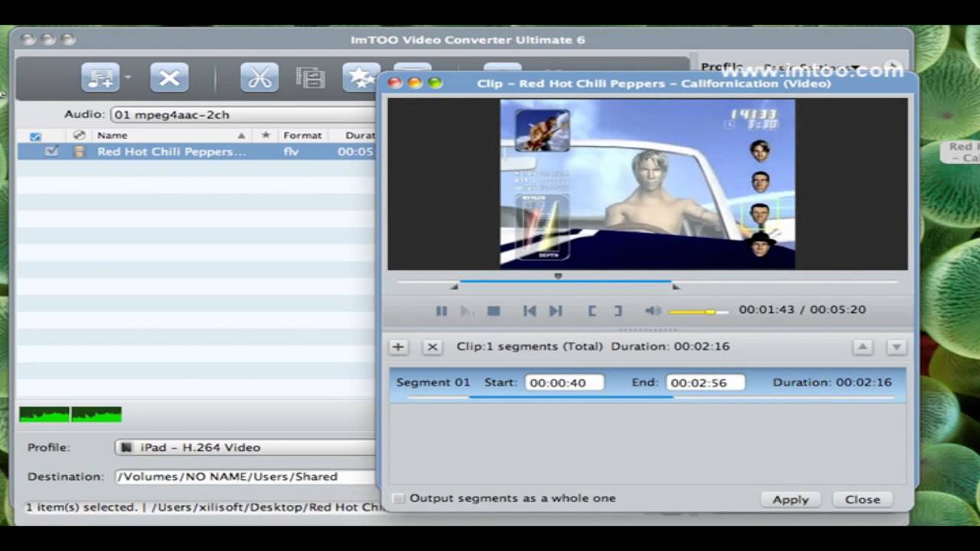Screen dimensions: 980x551
Task: Click the playhead marker on timeline
Action: click(558, 276)
